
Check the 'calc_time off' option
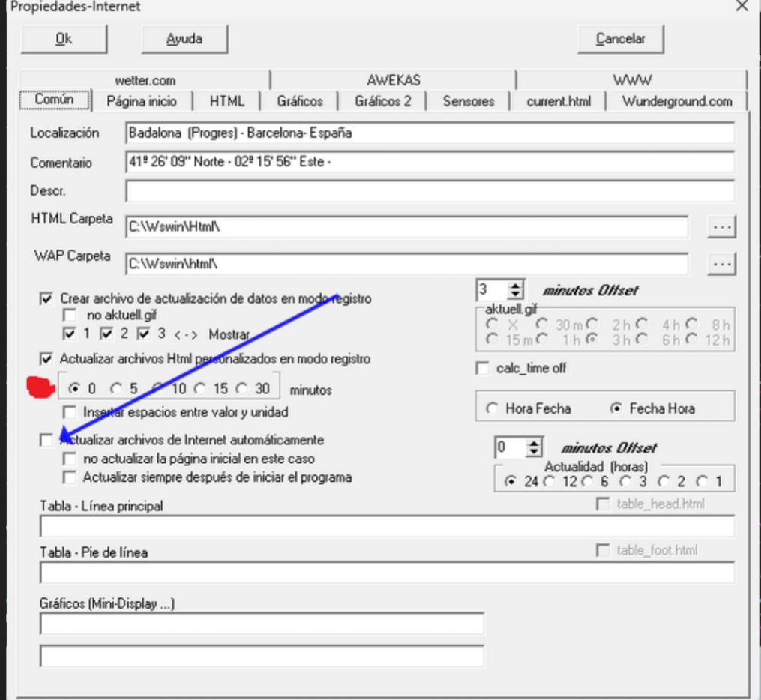482,369
